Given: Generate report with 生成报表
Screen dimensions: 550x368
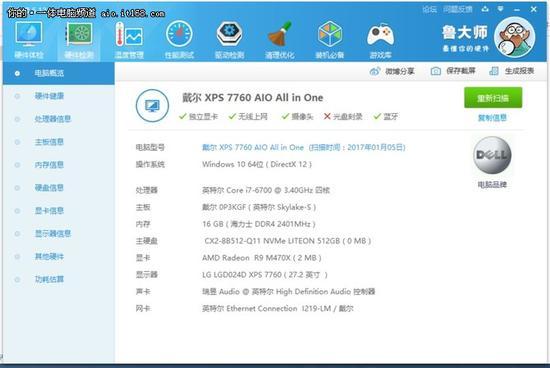Looking at the screenshot, I should coord(512,71).
